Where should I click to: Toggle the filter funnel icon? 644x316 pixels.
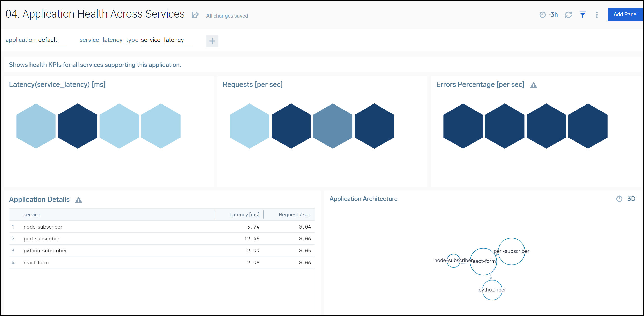pos(583,15)
